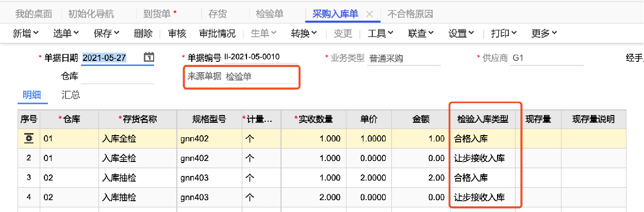Switch to the 到货单 tab
644x212 pixels.
pos(160,14)
